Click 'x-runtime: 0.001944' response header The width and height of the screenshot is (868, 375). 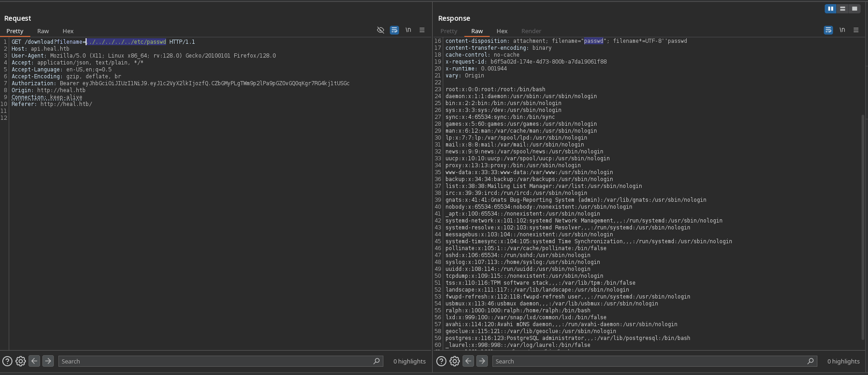point(476,69)
